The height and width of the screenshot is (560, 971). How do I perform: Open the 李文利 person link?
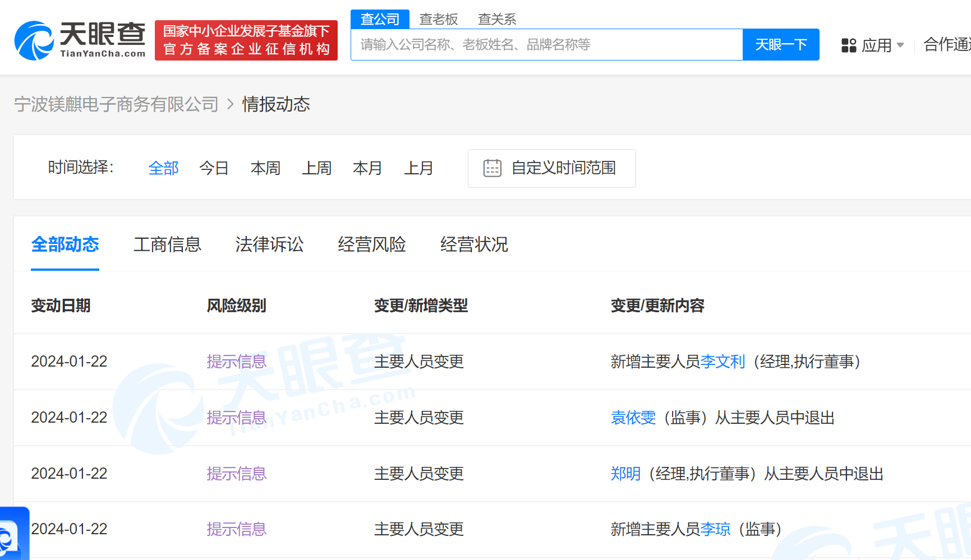723,362
